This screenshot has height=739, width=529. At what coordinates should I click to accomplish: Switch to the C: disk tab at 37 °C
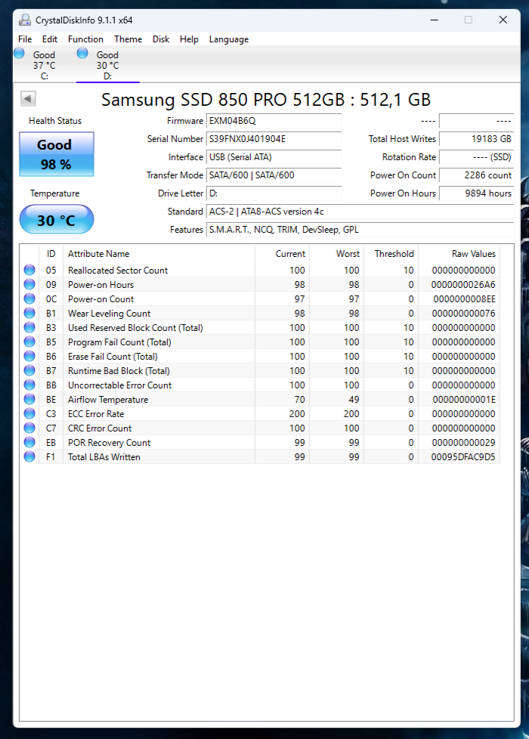(x=44, y=65)
